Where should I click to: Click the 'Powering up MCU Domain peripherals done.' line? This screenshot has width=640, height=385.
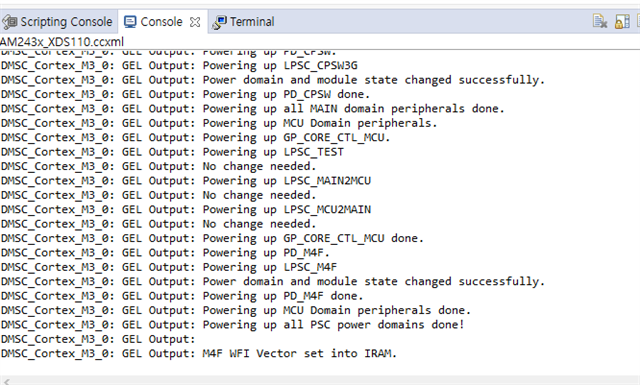coord(236,310)
